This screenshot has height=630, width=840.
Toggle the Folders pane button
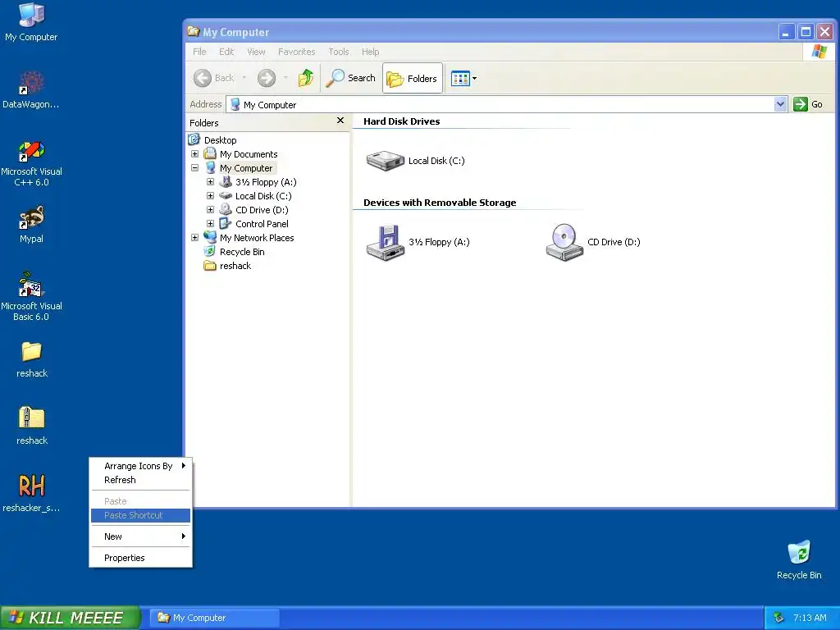click(412, 78)
